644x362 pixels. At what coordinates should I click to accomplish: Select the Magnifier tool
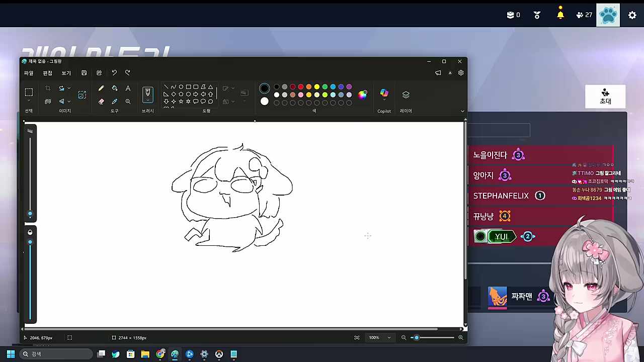(x=128, y=102)
